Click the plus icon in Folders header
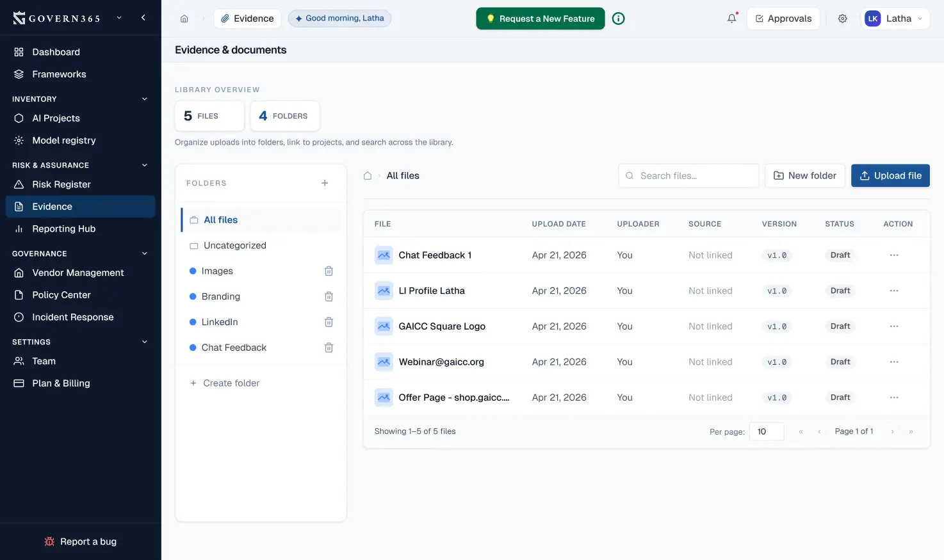 (x=325, y=183)
